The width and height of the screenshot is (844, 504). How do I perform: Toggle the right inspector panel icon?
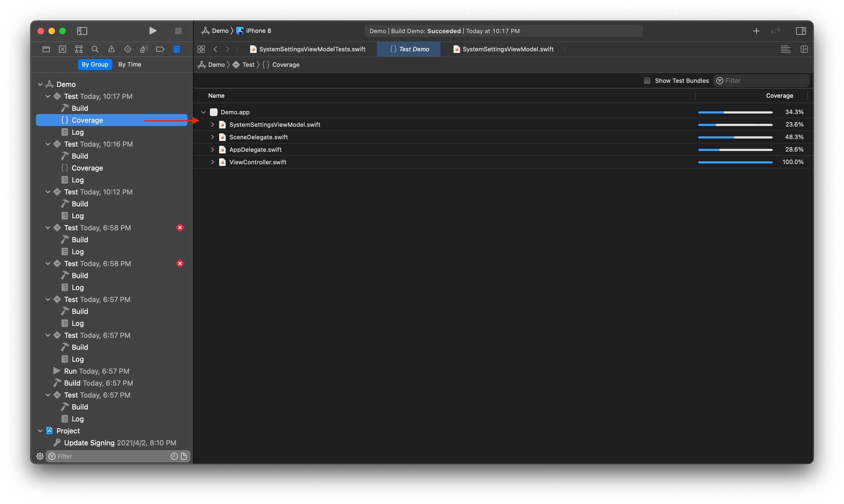801,31
